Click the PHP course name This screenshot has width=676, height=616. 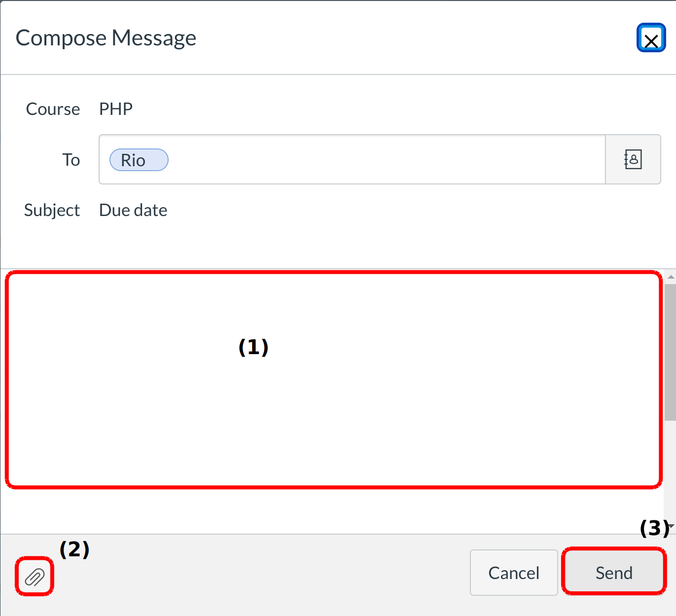pyautogui.click(x=116, y=109)
